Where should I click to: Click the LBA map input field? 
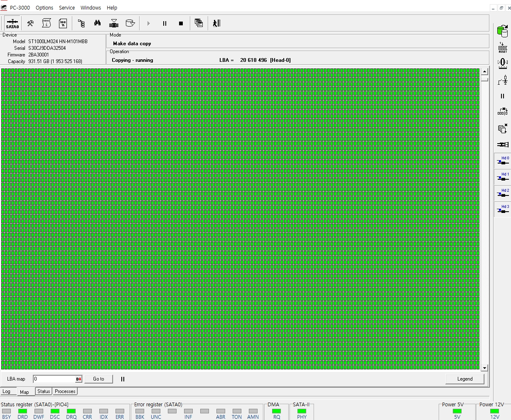(x=54, y=379)
